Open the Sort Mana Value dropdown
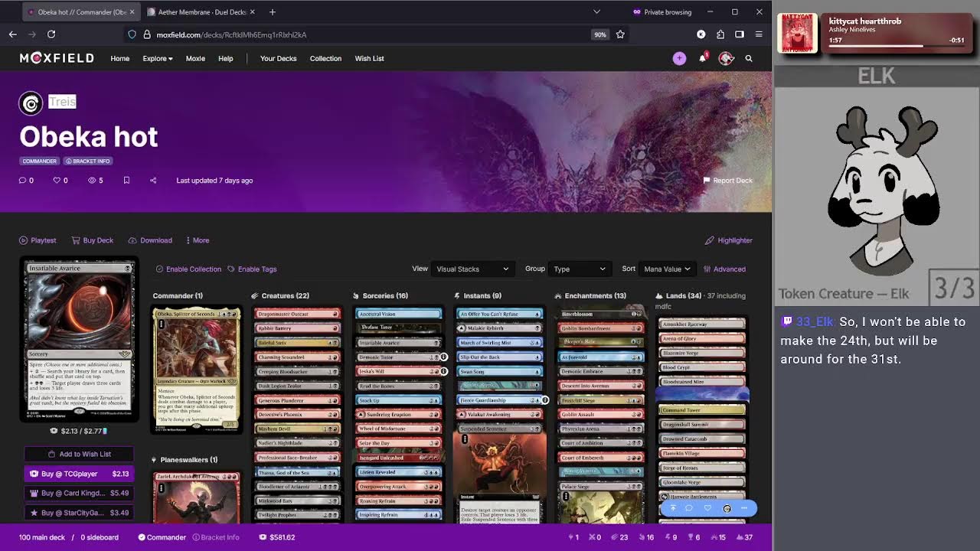The image size is (980, 551). tap(667, 269)
